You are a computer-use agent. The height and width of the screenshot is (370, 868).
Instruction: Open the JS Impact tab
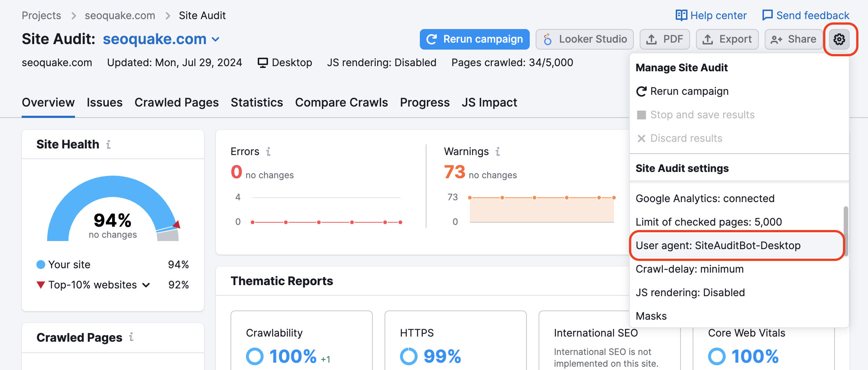[489, 103]
